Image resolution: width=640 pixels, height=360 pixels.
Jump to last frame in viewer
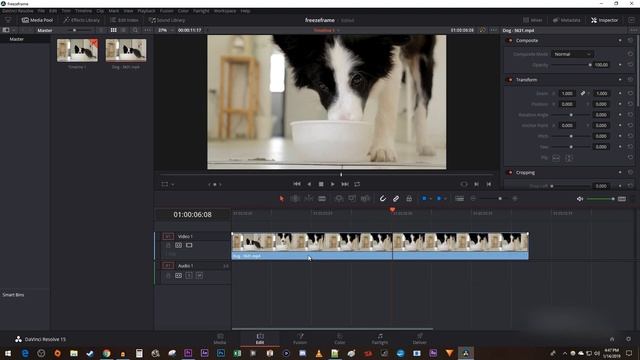pos(345,184)
